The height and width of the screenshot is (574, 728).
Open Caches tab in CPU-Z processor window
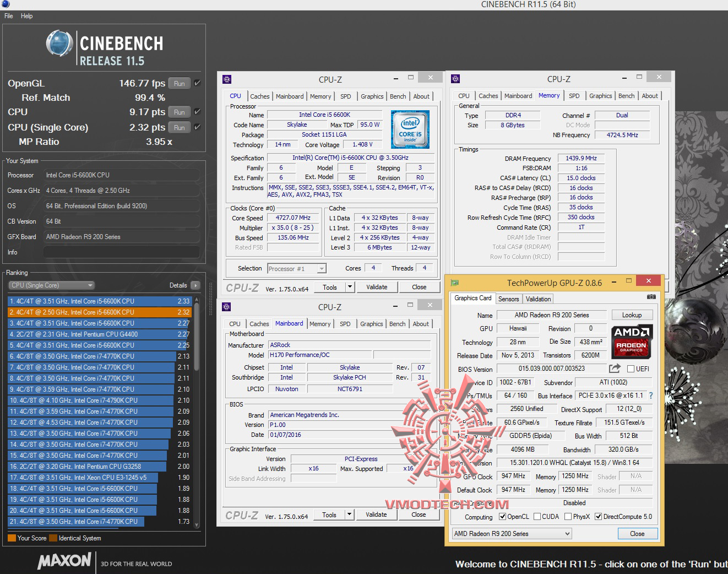[x=259, y=96]
